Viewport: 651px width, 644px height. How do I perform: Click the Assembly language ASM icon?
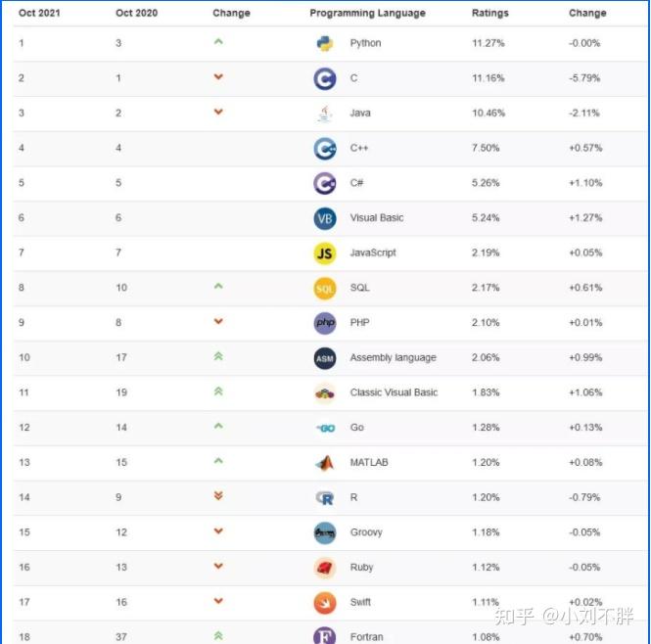click(x=325, y=358)
